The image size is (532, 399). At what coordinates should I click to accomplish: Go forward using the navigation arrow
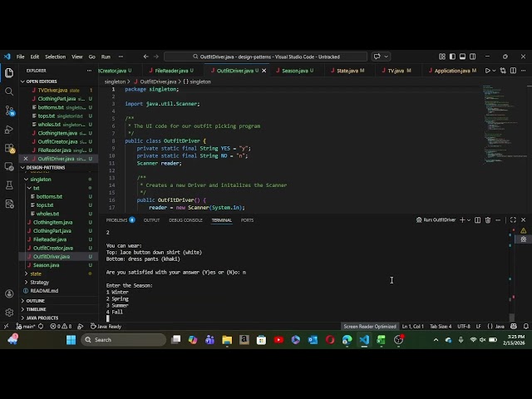click(156, 57)
